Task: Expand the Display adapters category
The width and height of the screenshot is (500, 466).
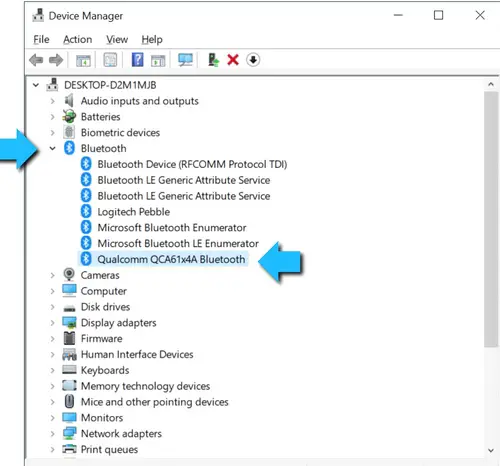Action: [52, 323]
